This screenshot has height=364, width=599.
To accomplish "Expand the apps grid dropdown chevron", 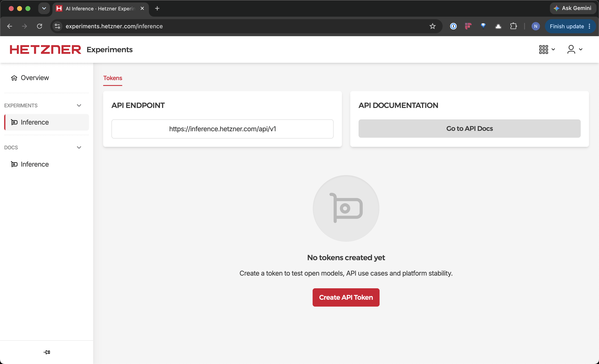I will point(553,49).
